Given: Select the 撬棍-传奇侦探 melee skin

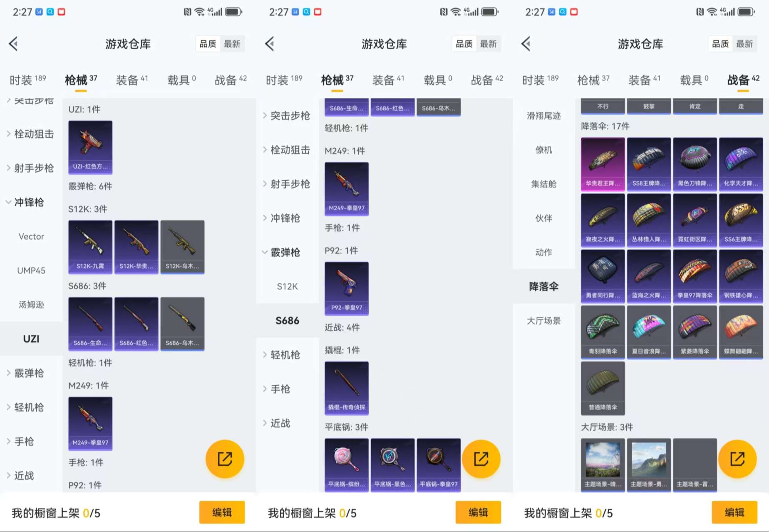Looking at the screenshot, I should pos(346,388).
